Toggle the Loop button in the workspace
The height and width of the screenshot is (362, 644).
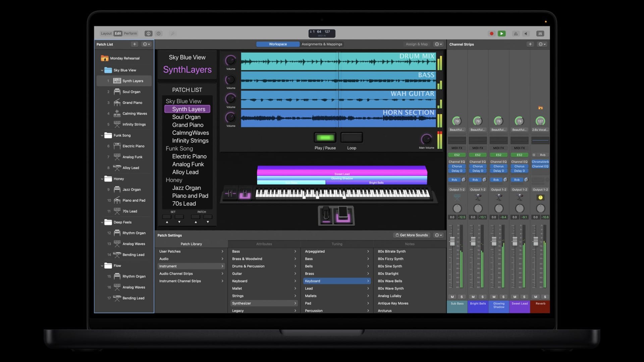click(x=351, y=137)
